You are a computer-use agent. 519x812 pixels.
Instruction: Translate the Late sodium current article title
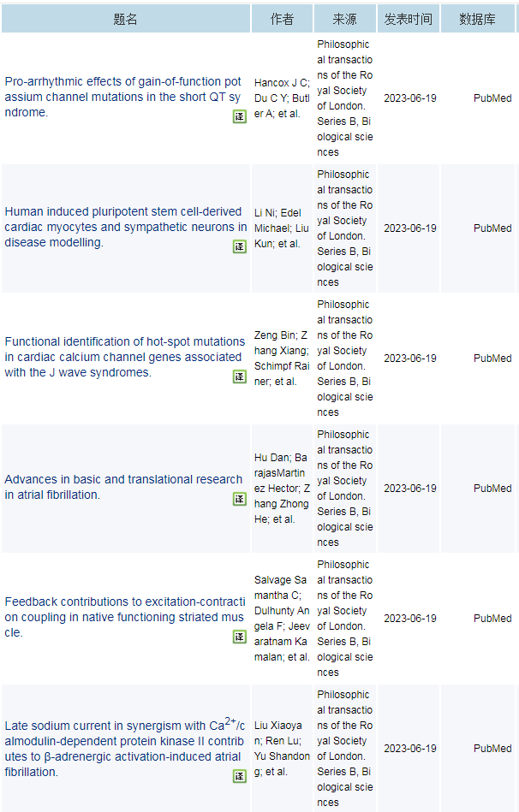coord(240,776)
